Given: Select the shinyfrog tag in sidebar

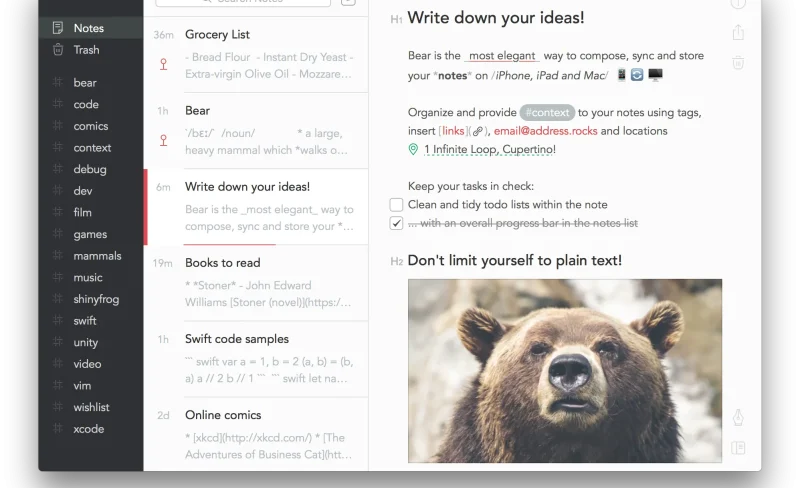Looking at the screenshot, I should tap(98, 299).
